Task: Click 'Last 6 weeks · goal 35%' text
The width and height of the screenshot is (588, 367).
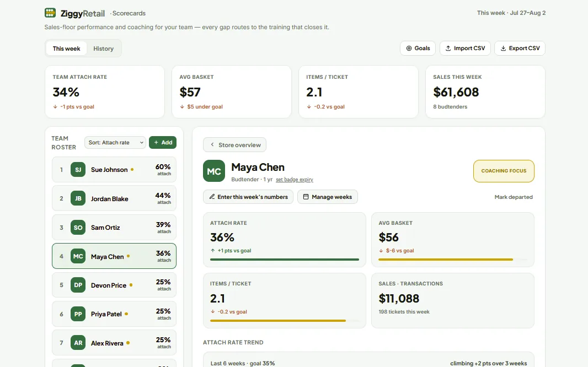Action: [243, 363]
